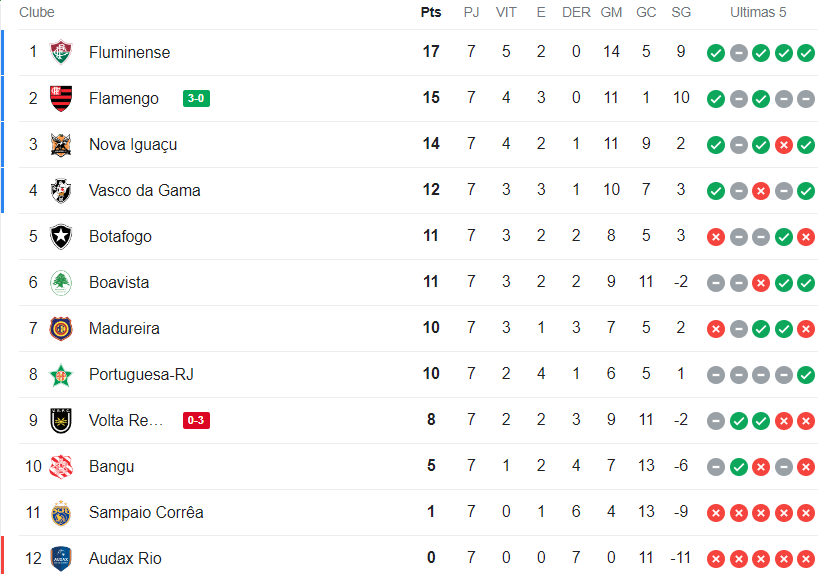Click the Audax Rio club crest
The height and width of the screenshot is (574, 833).
click(x=61, y=558)
